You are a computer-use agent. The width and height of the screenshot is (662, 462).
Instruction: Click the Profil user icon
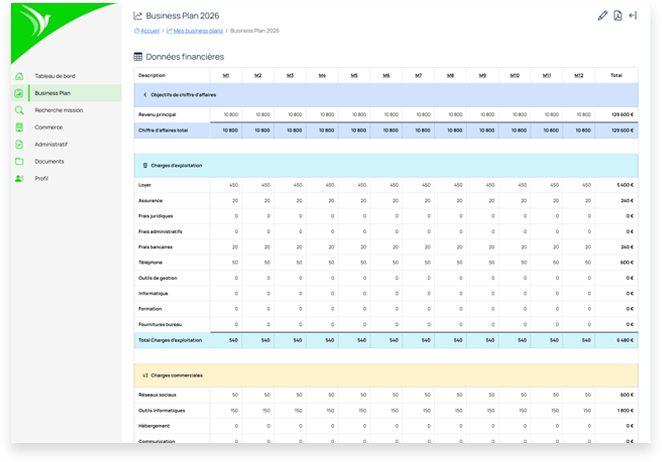pos(19,179)
